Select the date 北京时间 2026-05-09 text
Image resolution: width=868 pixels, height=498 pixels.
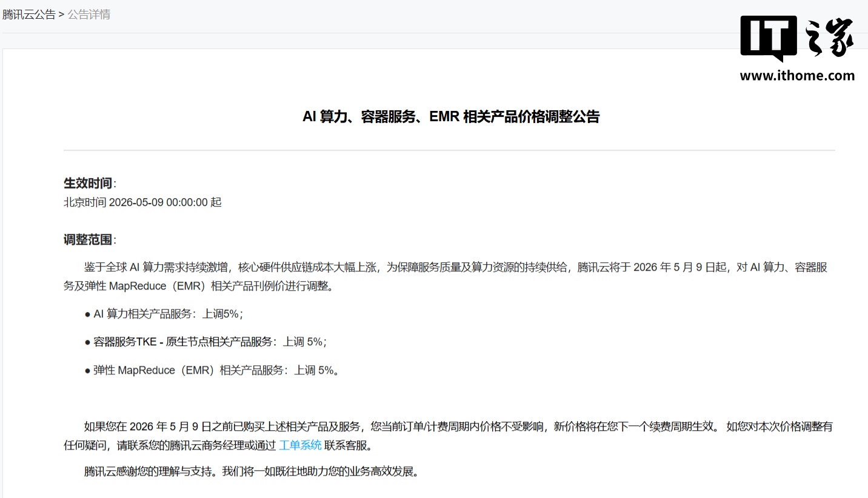(143, 202)
